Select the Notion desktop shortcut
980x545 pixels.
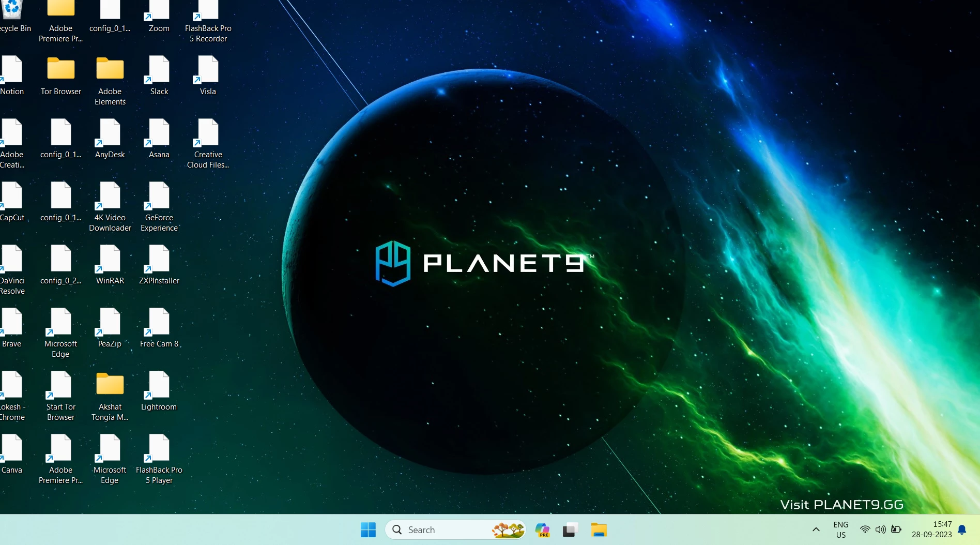coord(12,76)
